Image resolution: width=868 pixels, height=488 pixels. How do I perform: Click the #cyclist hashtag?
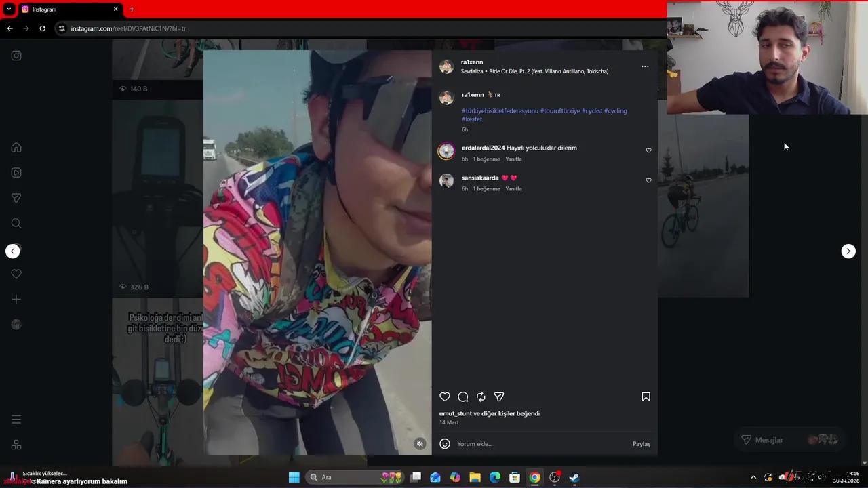click(592, 111)
